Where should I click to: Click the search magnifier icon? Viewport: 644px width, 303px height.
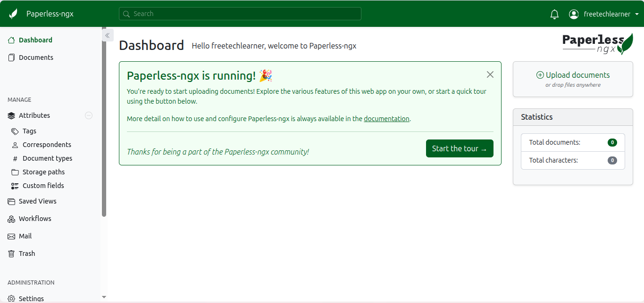tap(126, 14)
